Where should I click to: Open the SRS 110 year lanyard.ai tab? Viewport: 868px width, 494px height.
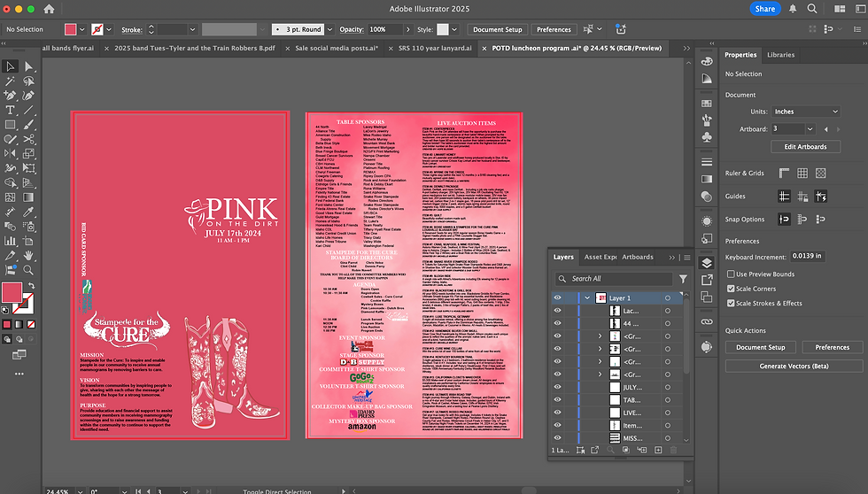coord(437,48)
